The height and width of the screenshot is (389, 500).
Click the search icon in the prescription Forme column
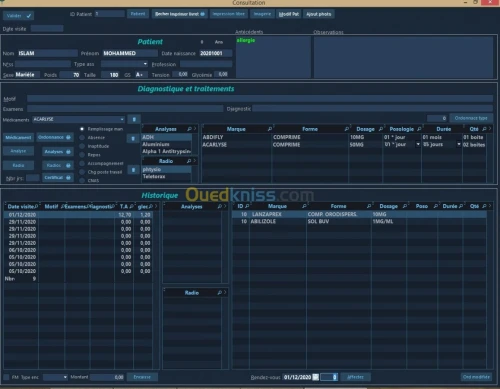pos(347,129)
